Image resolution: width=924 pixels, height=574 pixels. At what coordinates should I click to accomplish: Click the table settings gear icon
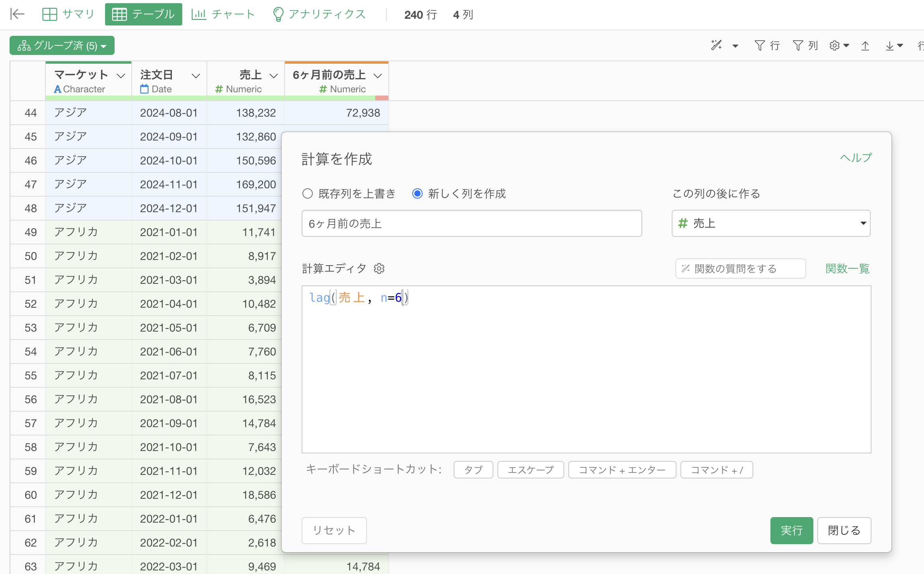835,45
